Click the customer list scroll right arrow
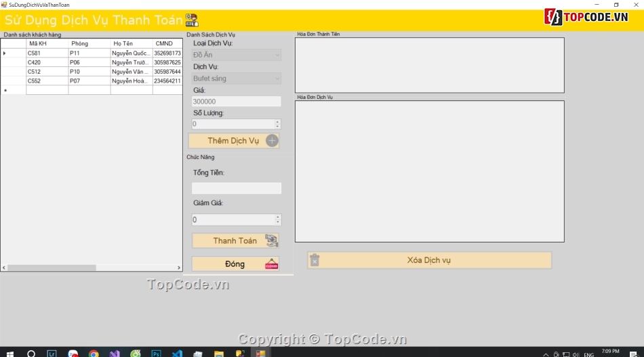Viewport: 644px width, 357px height. coord(179,268)
